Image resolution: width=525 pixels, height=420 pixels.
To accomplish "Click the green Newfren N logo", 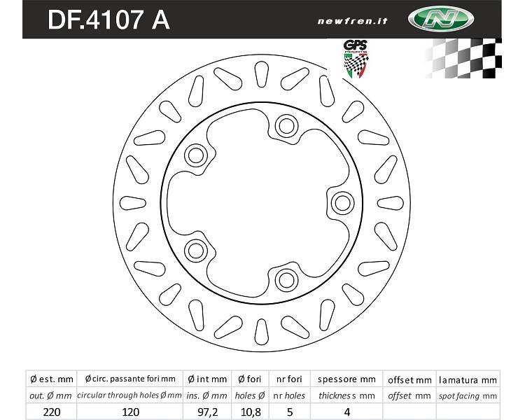I will pos(441,19).
